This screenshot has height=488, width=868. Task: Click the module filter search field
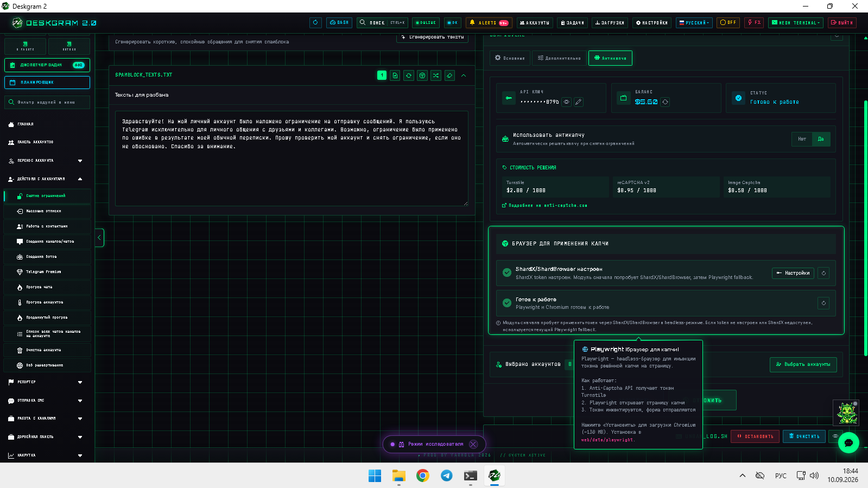[47, 102]
